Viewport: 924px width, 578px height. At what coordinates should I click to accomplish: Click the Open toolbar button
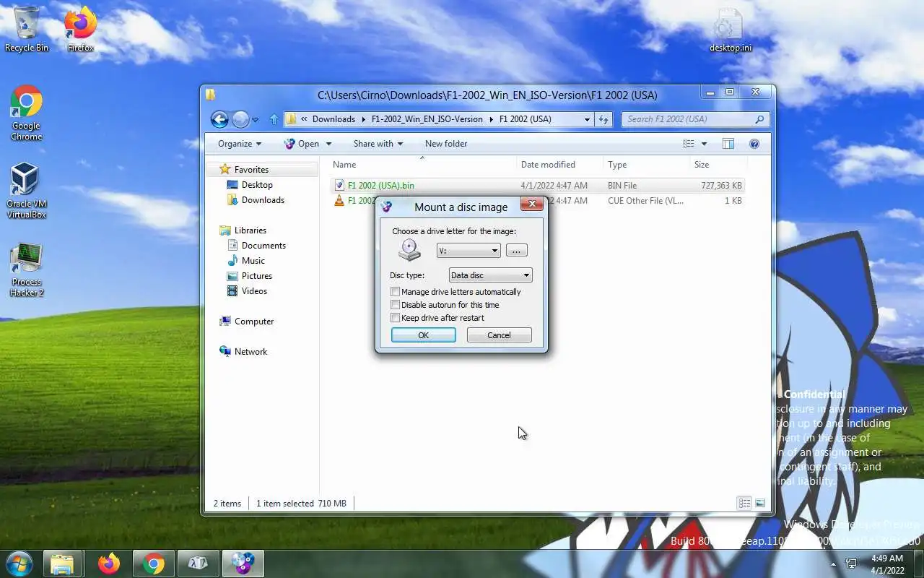click(x=302, y=144)
